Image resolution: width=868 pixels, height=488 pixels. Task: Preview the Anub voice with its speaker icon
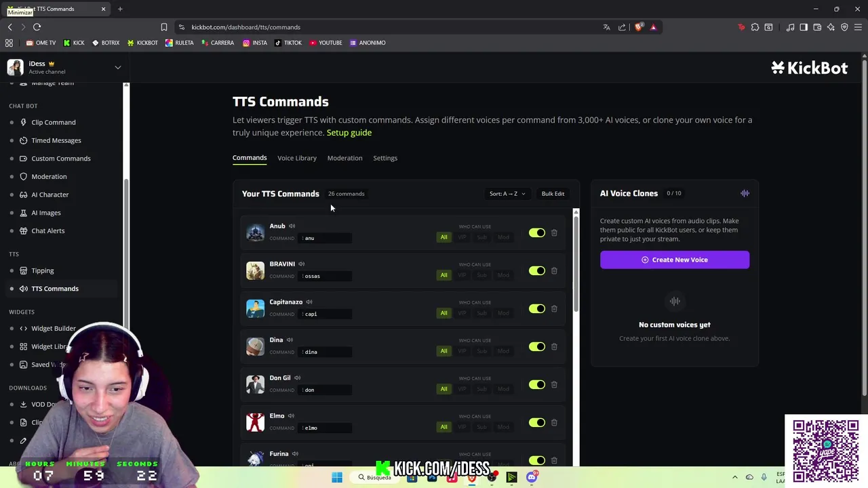click(x=292, y=226)
